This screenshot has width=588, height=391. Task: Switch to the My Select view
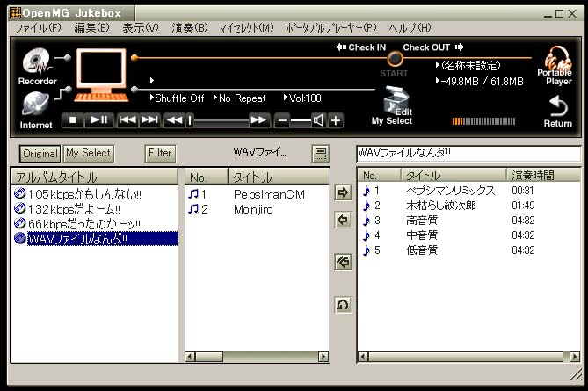click(89, 153)
